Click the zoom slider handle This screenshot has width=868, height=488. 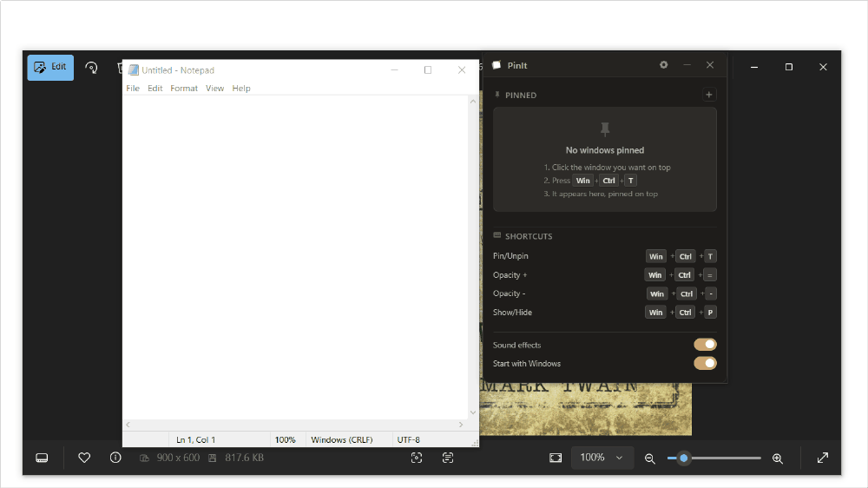point(684,458)
